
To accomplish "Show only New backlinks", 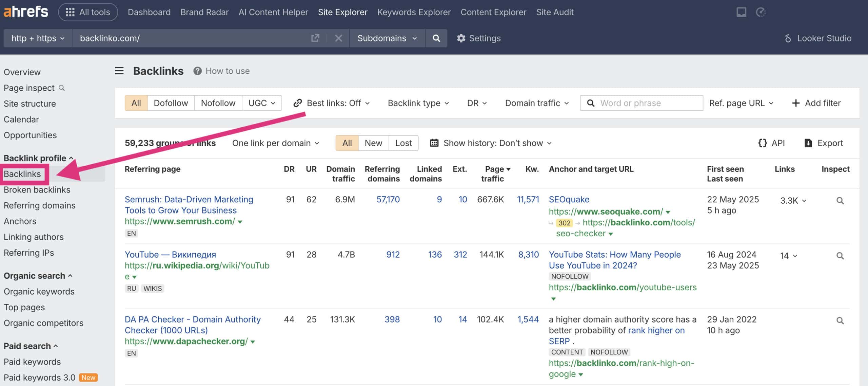I will (x=373, y=143).
